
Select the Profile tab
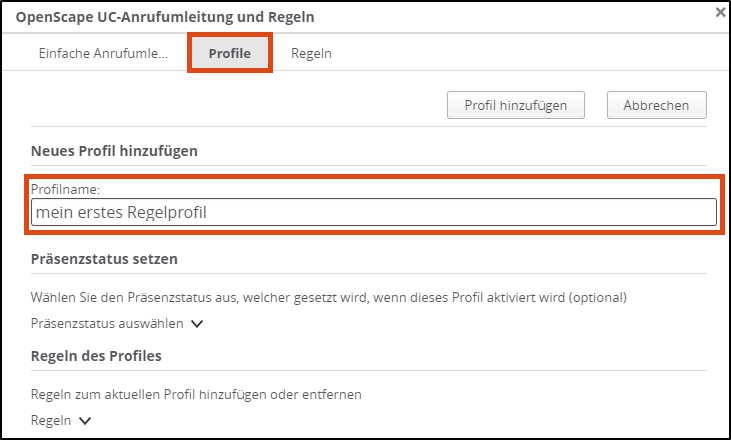click(229, 53)
